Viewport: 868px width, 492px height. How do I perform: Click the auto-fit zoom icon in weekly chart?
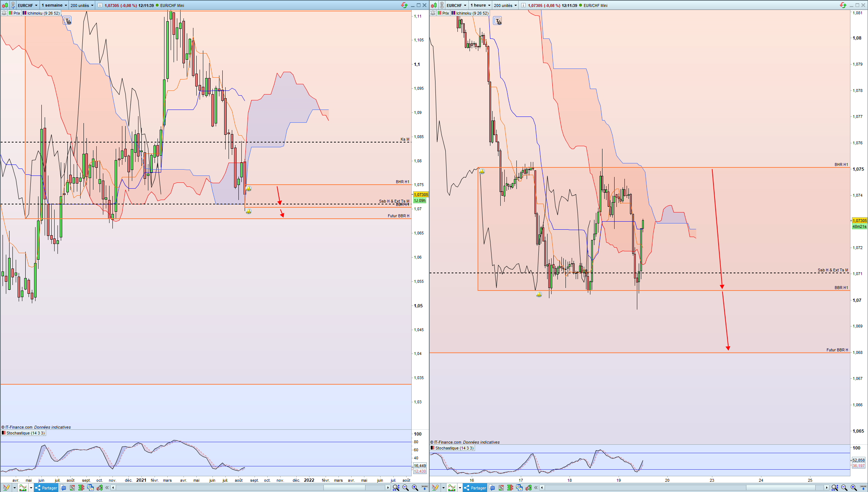(396, 488)
